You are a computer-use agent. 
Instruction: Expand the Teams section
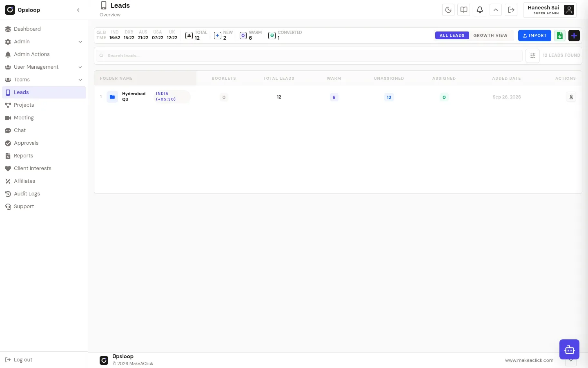[44, 80]
